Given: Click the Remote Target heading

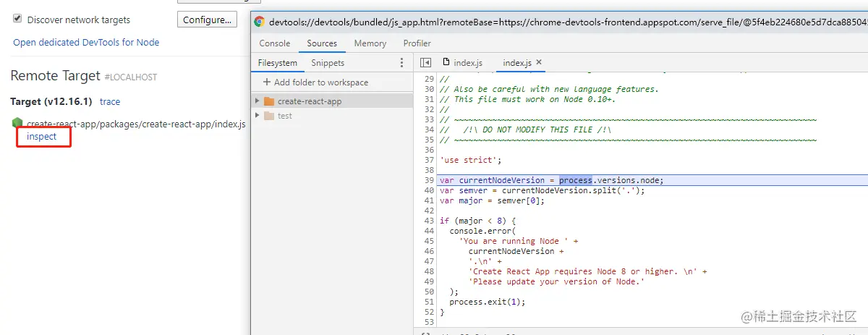Looking at the screenshot, I should pos(56,75).
